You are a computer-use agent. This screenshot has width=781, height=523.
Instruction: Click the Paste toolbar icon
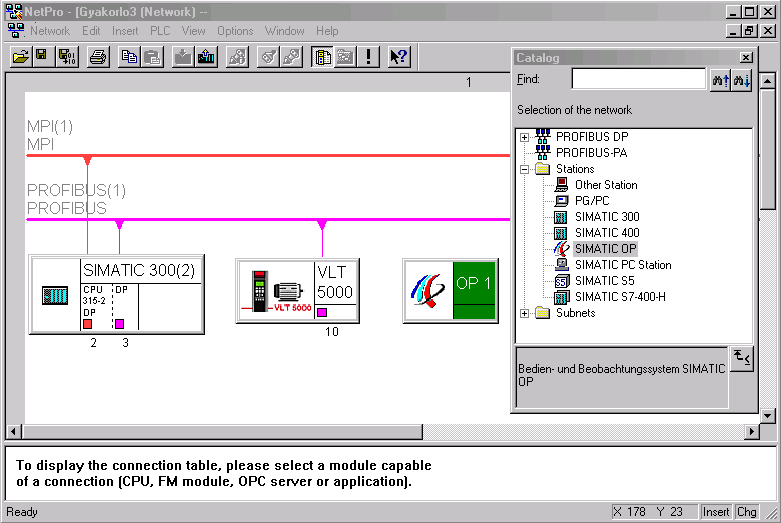(152, 56)
